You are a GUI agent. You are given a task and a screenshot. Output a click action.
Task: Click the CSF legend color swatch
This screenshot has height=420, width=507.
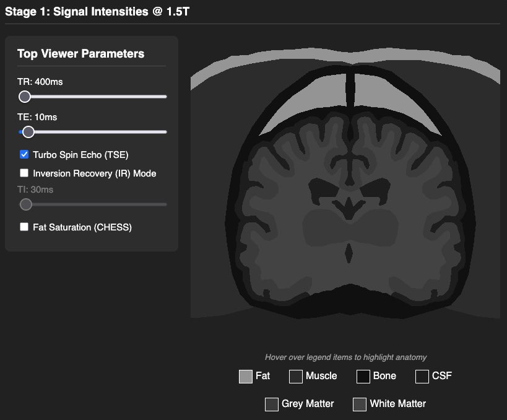(422, 377)
